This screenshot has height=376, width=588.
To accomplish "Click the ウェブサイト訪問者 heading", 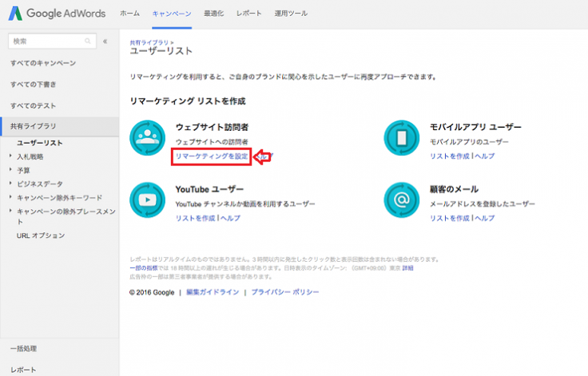I will point(212,128).
